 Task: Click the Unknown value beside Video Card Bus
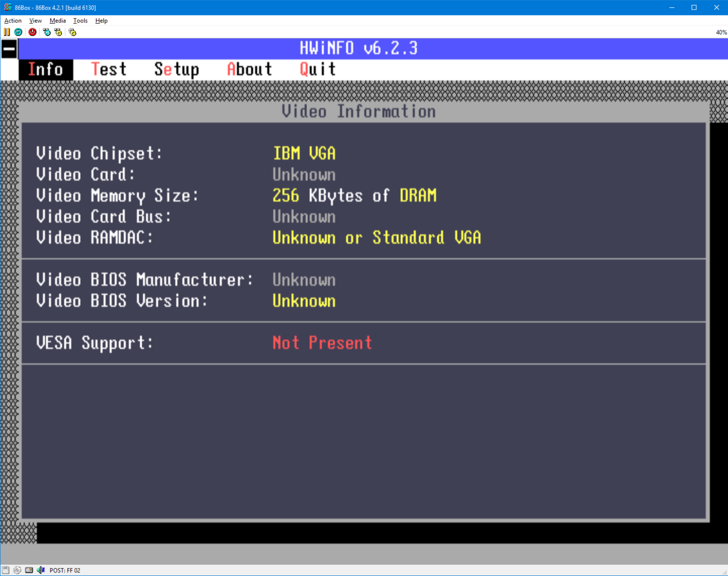pos(304,217)
